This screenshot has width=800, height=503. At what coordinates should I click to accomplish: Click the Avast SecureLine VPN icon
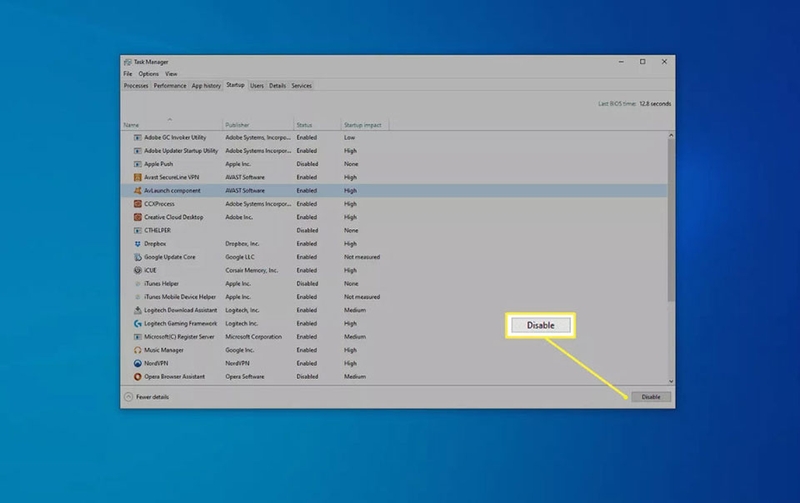pyautogui.click(x=137, y=177)
